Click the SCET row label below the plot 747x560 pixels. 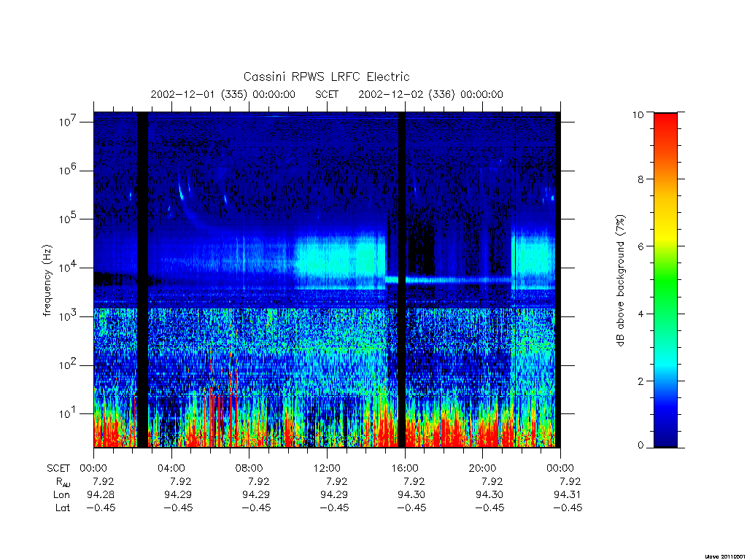[58, 468]
